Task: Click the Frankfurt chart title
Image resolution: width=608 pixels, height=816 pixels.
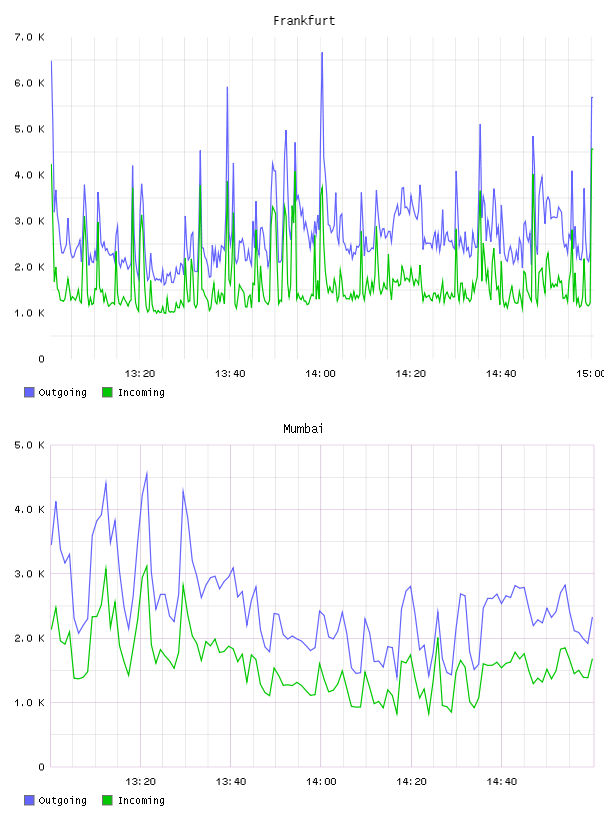Action: 304,21
